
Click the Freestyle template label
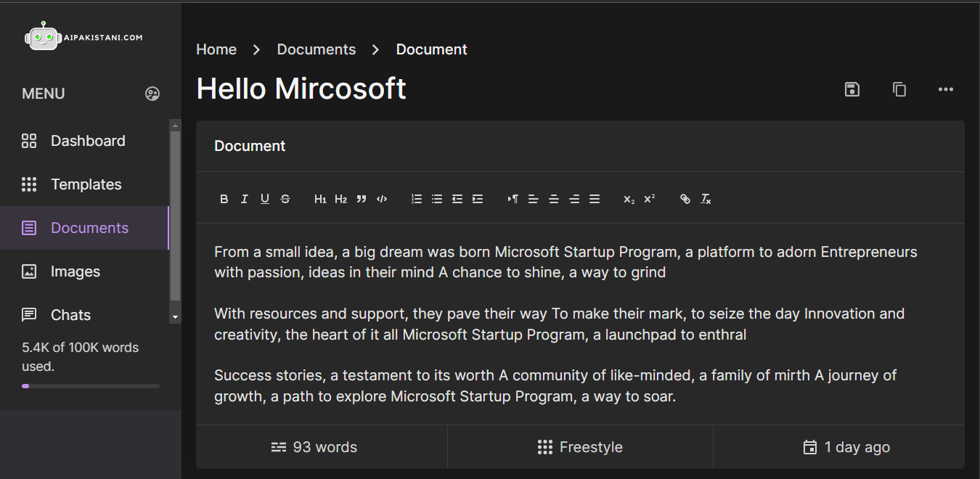[580, 447]
